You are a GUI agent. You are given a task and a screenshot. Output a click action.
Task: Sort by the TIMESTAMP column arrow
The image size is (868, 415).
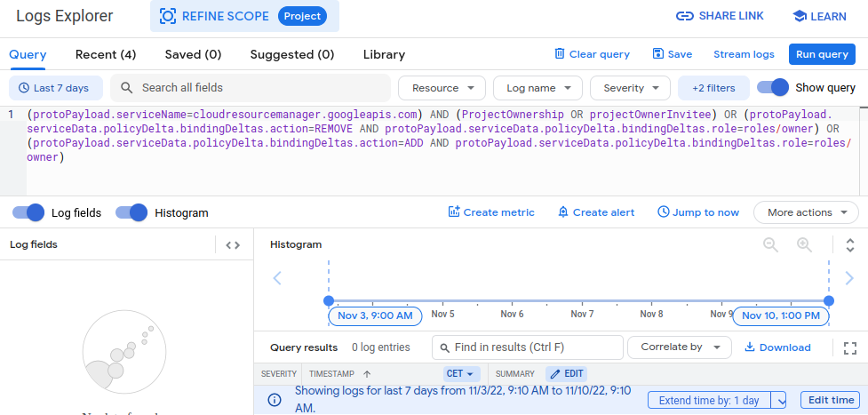click(x=367, y=374)
